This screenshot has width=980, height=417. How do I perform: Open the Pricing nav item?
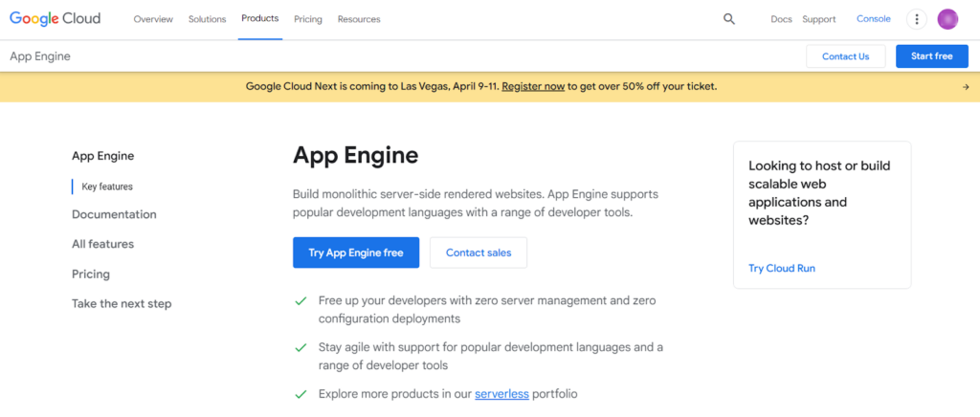(x=308, y=19)
